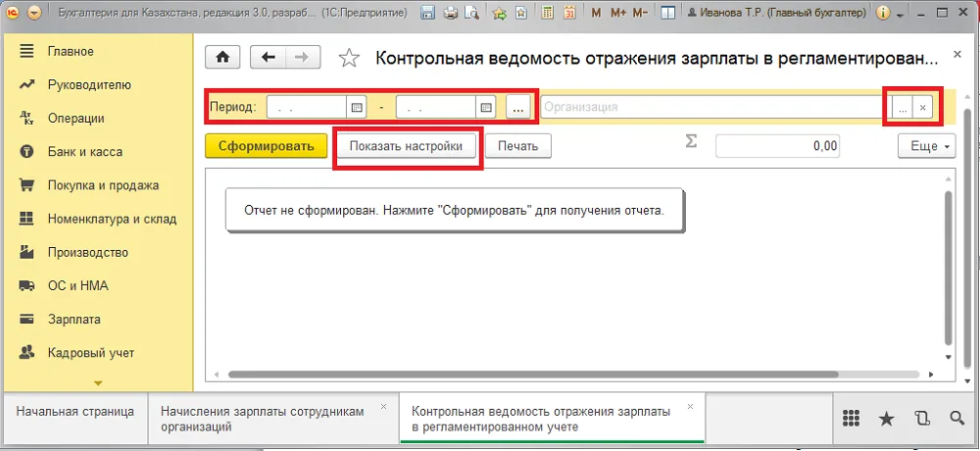
Task: Open history icon in bottom bar
Action: point(922,419)
